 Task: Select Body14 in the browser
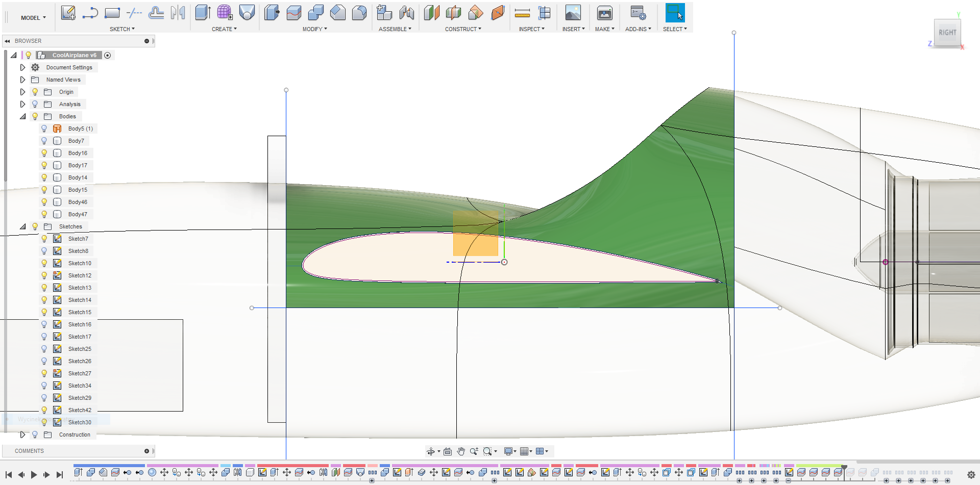click(78, 177)
